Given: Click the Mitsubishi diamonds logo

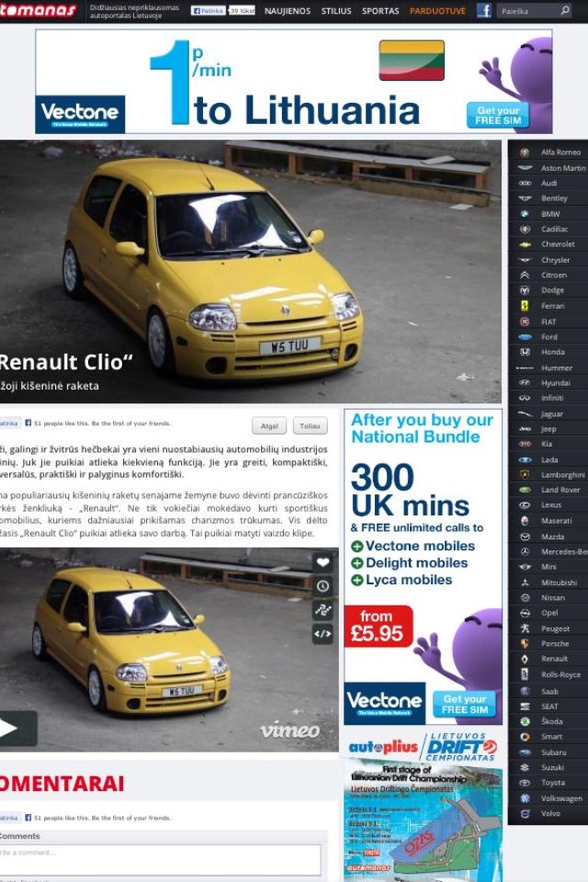Looking at the screenshot, I should pos(525,582).
